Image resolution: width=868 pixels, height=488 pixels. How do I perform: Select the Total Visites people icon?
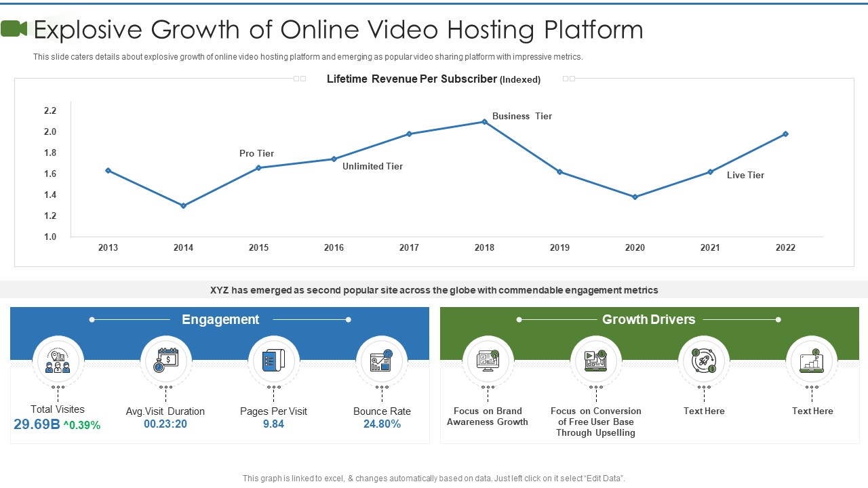(58, 361)
